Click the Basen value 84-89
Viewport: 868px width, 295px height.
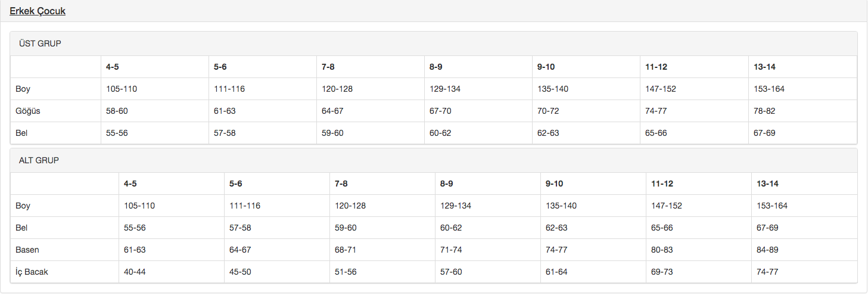click(x=767, y=250)
